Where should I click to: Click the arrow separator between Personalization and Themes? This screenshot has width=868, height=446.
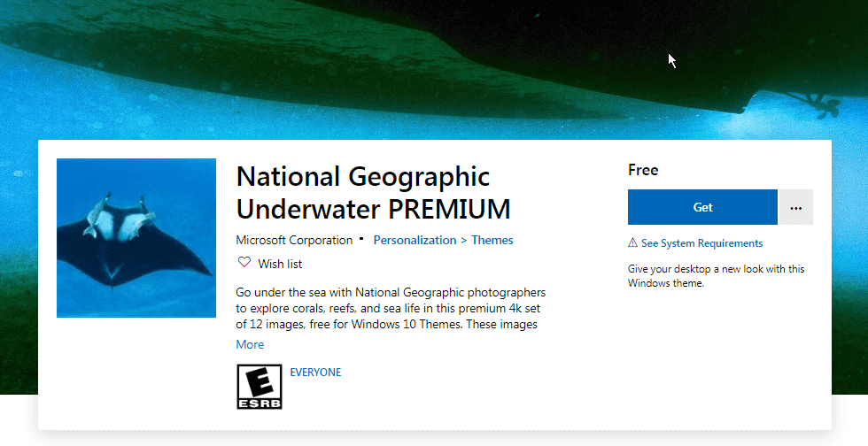tap(464, 240)
